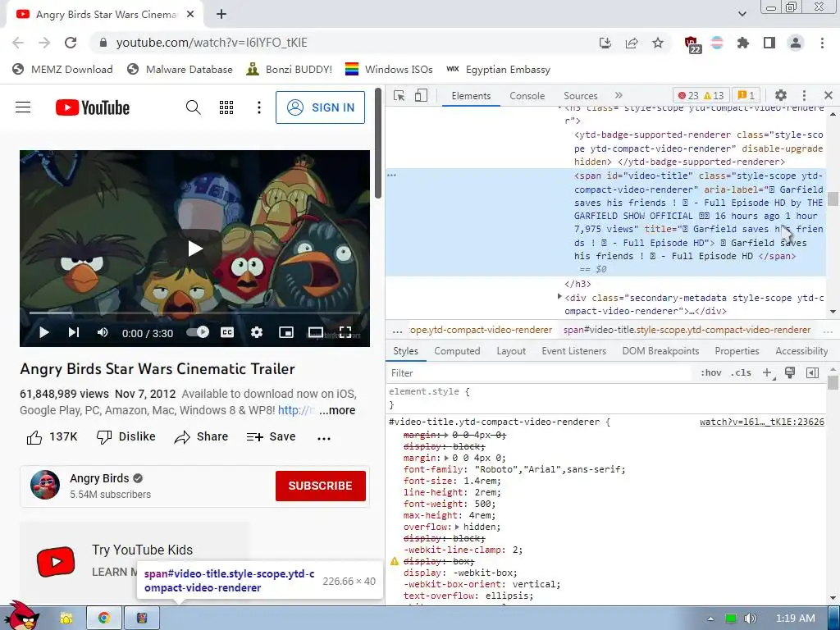Screen dimensions: 840x630
Task: Toggle DevTools device toolbar
Action: (421, 95)
